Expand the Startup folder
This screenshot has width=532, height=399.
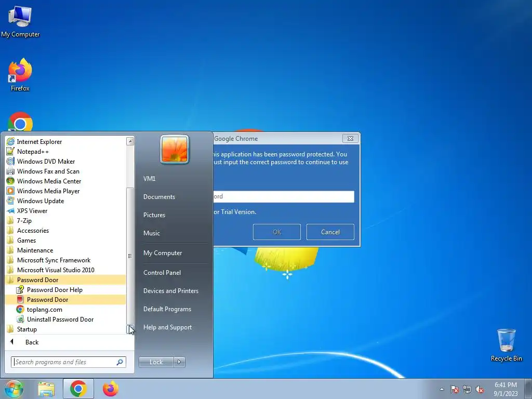(x=65, y=329)
